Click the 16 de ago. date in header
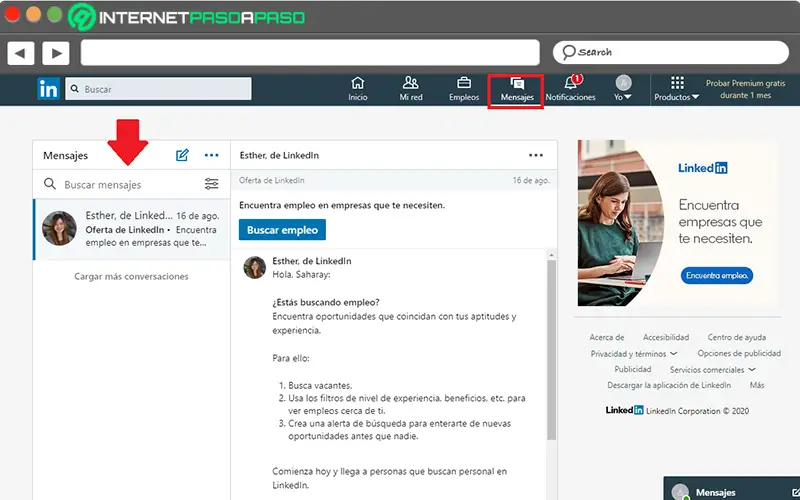This screenshot has width=800, height=500. 531,180
